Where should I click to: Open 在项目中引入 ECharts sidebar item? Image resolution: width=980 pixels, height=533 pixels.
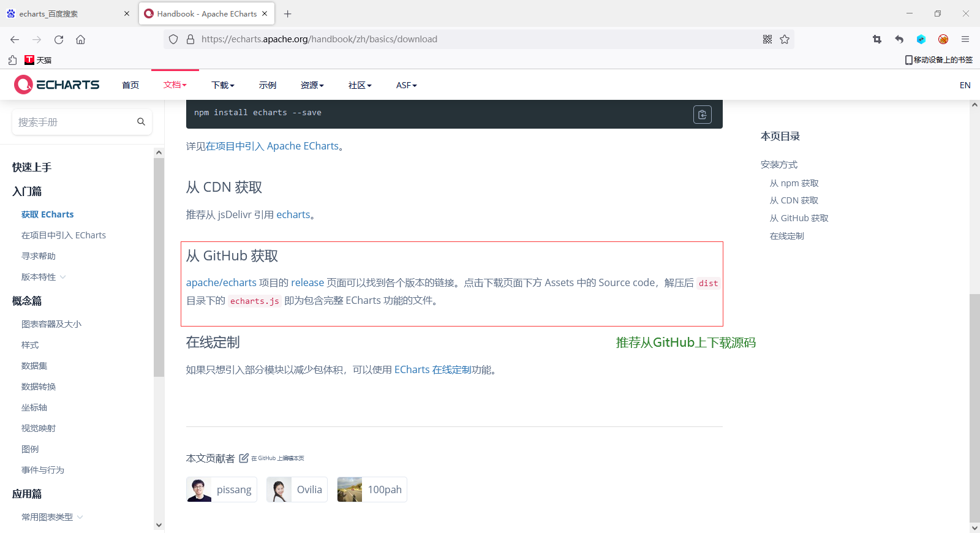click(x=64, y=235)
